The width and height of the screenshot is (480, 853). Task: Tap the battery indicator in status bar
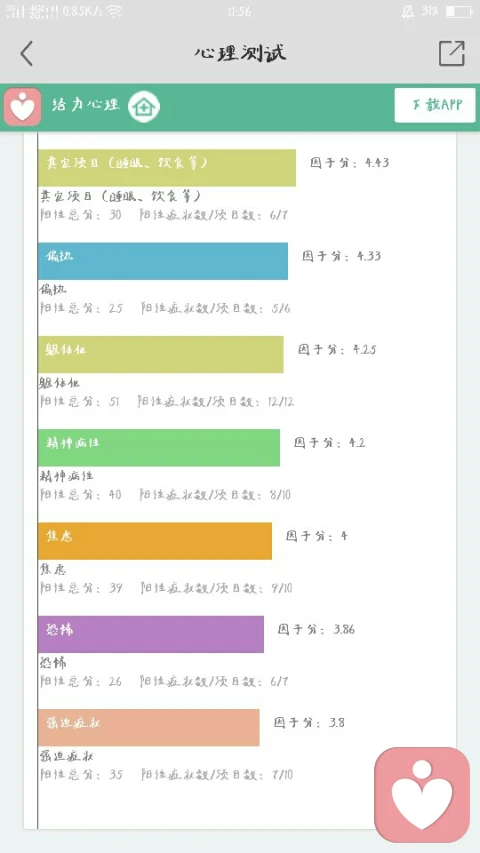[459, 11]
